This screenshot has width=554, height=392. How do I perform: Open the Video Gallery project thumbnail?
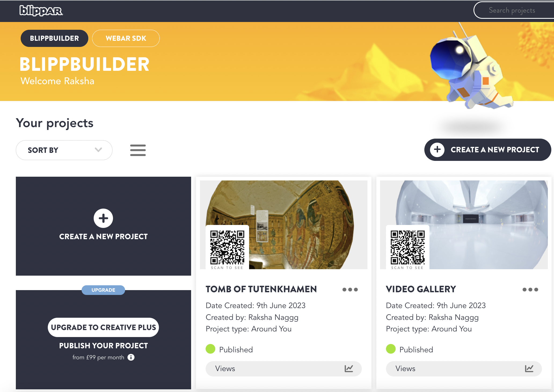tap(464, 225)
